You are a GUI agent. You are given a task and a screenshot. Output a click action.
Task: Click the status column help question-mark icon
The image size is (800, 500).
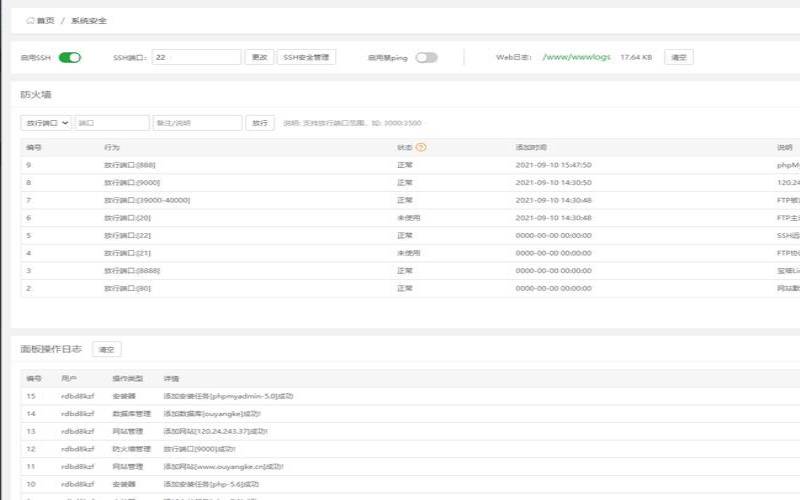421,147
